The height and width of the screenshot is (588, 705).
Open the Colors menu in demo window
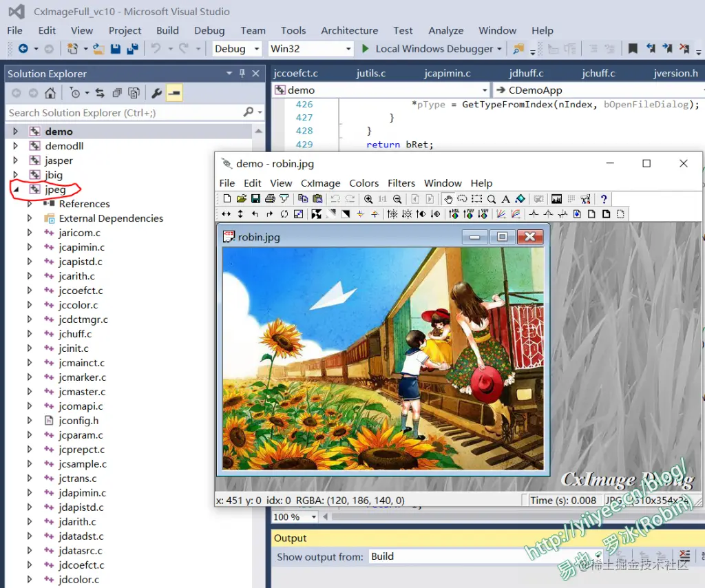coord(364,183)
